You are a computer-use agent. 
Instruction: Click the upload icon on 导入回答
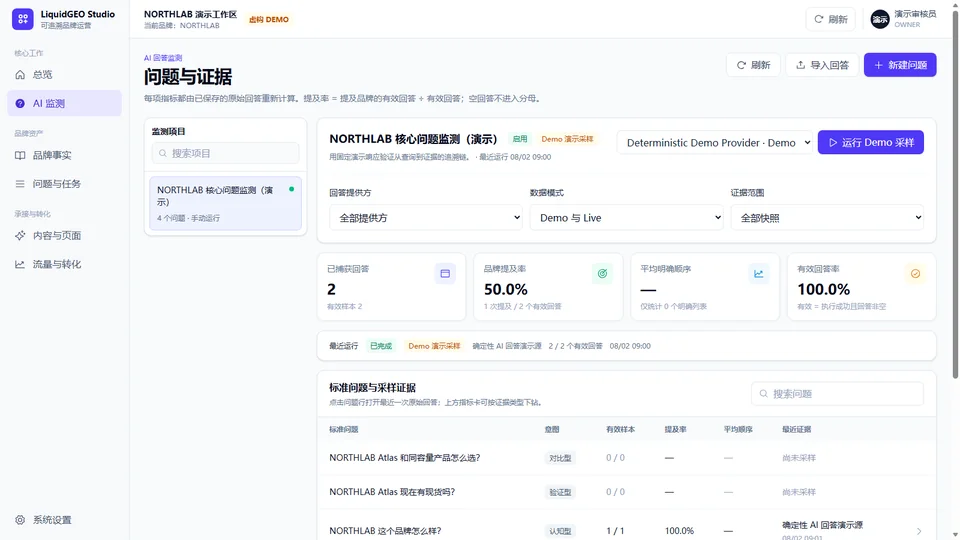click(800, 65)
